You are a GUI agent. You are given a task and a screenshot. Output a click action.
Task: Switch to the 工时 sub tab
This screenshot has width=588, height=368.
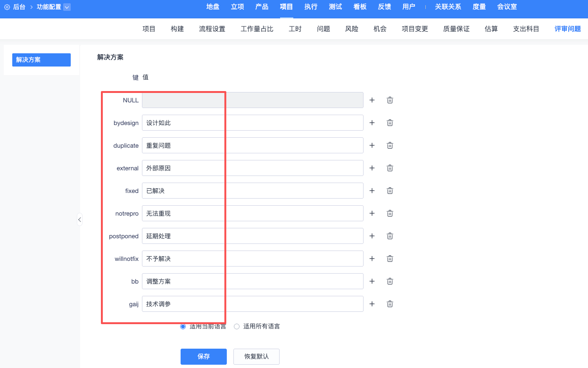pyautogui.click(x=295, y=29)
